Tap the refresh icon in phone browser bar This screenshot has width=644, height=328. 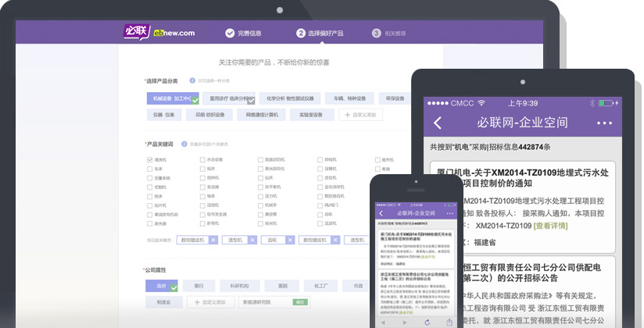(x=427, y=322)
